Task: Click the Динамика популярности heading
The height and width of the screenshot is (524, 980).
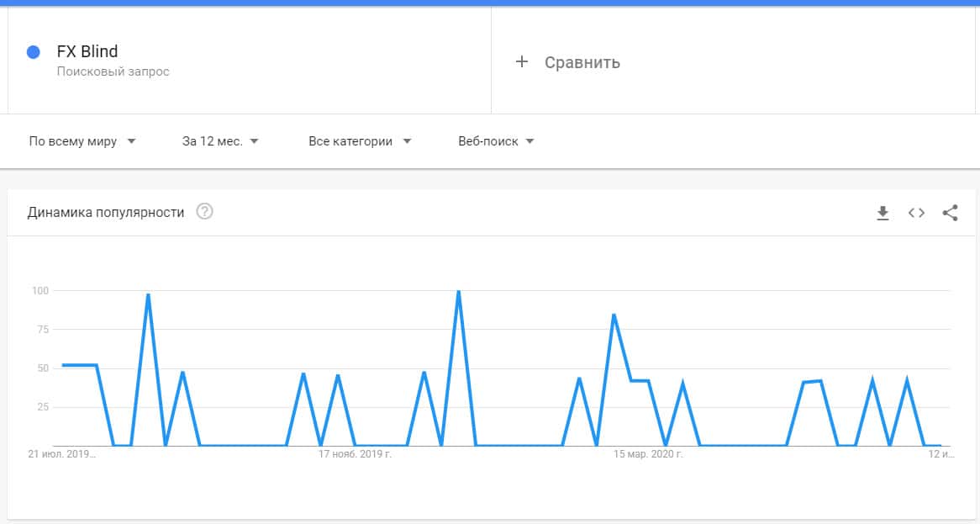Action: pos(106,213)
